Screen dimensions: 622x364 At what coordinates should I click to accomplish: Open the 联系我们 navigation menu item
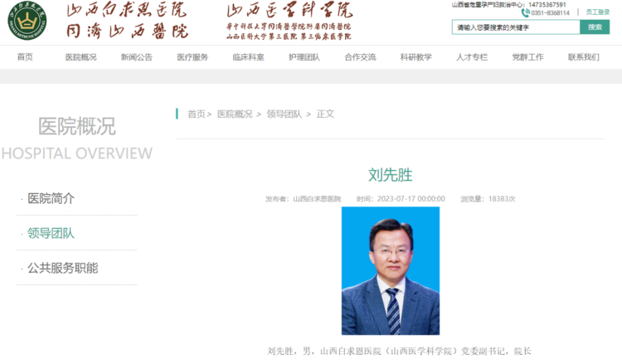pos(584,57)
